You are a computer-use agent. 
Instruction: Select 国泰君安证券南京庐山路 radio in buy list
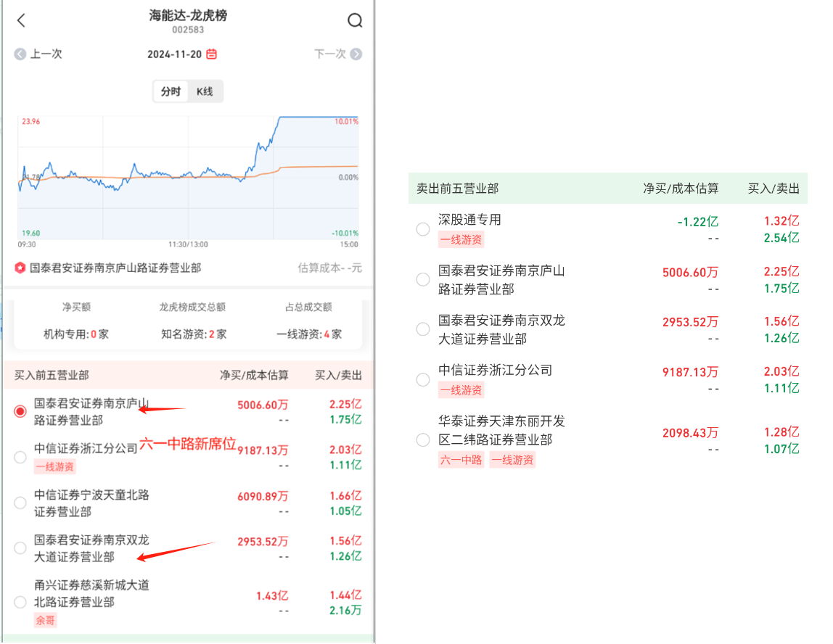point(20,412)
